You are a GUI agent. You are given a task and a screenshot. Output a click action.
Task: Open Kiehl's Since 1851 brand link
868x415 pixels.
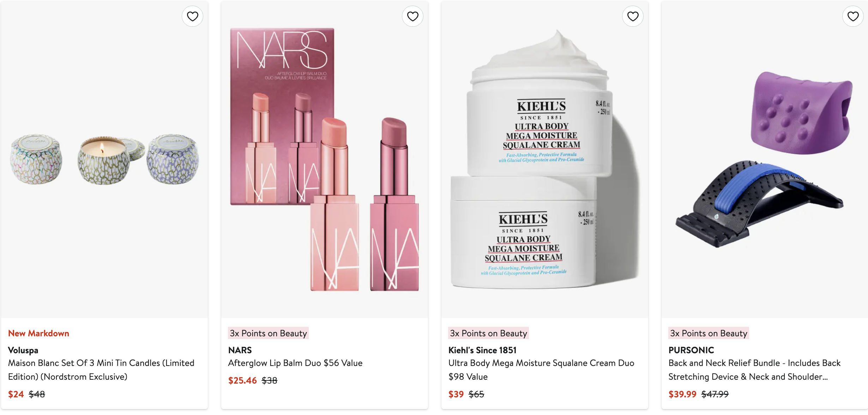pyautogui.click(x=482, y=350)
